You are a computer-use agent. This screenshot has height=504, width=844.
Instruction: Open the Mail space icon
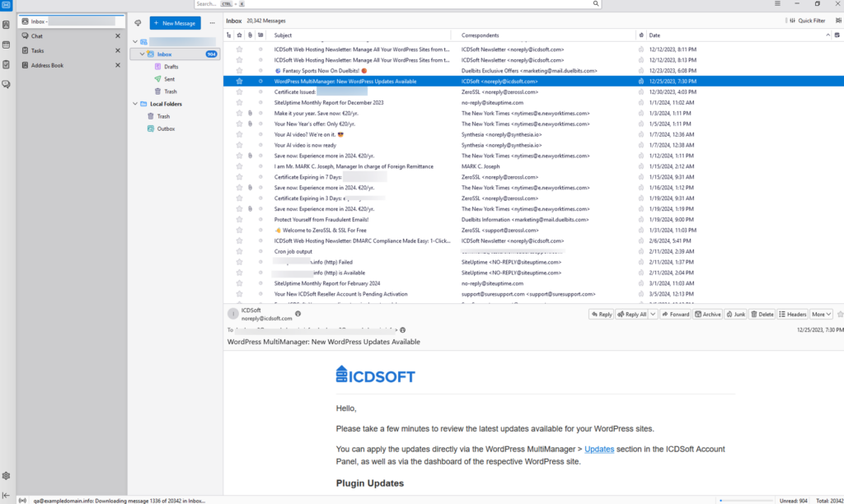point(6,5)
